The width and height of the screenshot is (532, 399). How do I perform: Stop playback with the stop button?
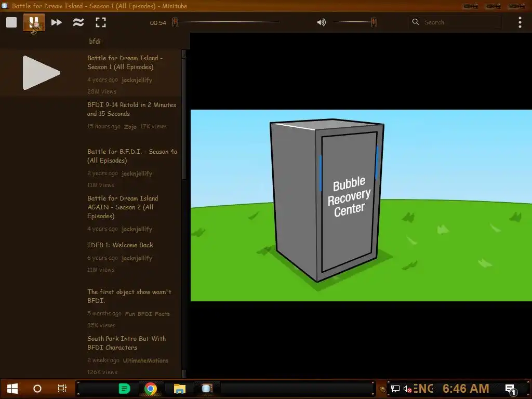(x=11, y=22)
